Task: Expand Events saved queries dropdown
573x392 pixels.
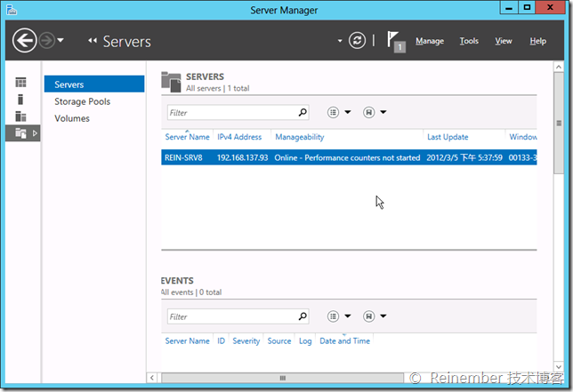Action: point(375,316)
